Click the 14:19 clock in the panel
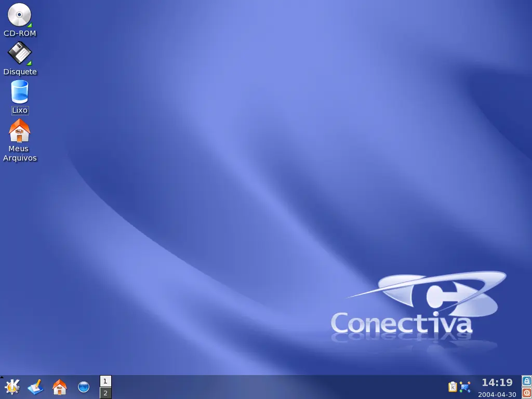 pyautogui.click(x=497, y=383)
